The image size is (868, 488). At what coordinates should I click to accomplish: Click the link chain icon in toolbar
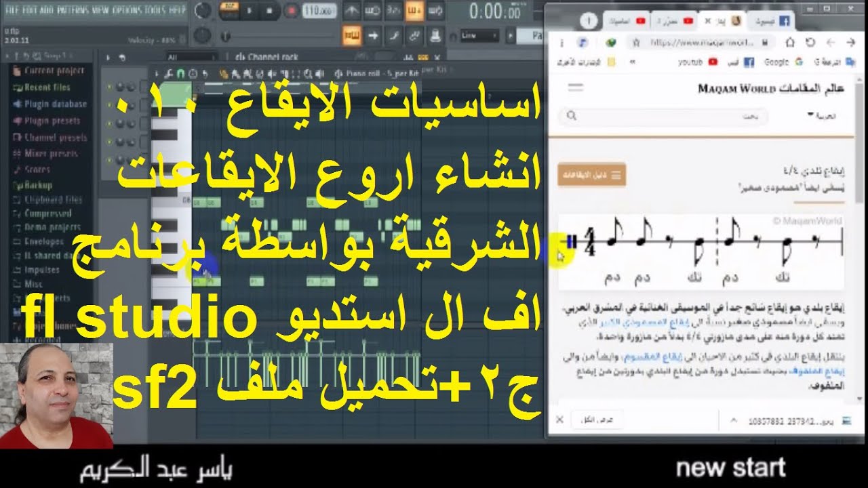tap(414, 35)
